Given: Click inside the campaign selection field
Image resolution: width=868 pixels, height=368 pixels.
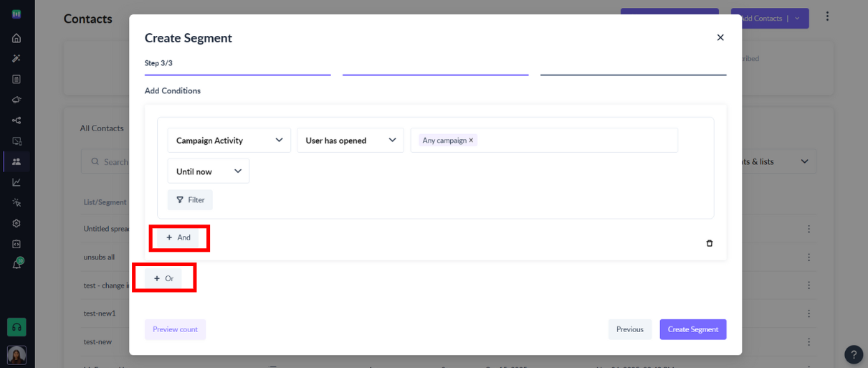Looking at the screenshot, I should [544, 141].
